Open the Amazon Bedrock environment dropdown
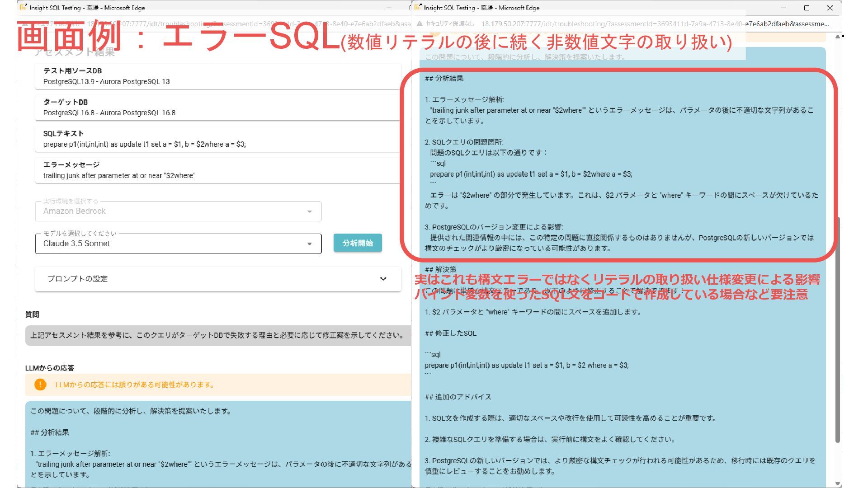 click(178, 211)
